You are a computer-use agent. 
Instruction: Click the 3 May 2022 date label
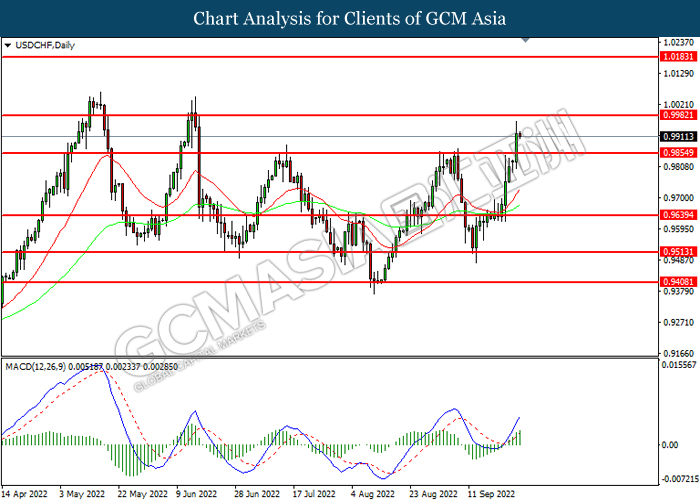[82, 494]
